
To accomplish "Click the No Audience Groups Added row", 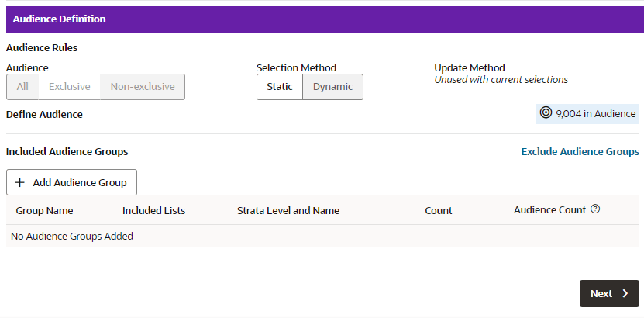I will (x=322, y=237).
